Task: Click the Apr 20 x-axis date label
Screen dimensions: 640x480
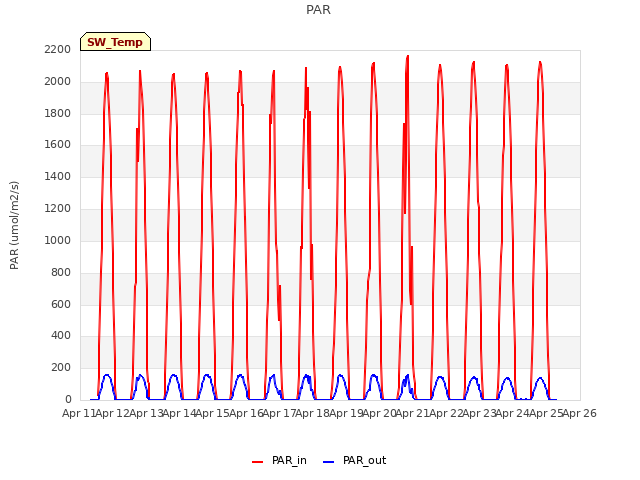Action: [x=380, y=413]
